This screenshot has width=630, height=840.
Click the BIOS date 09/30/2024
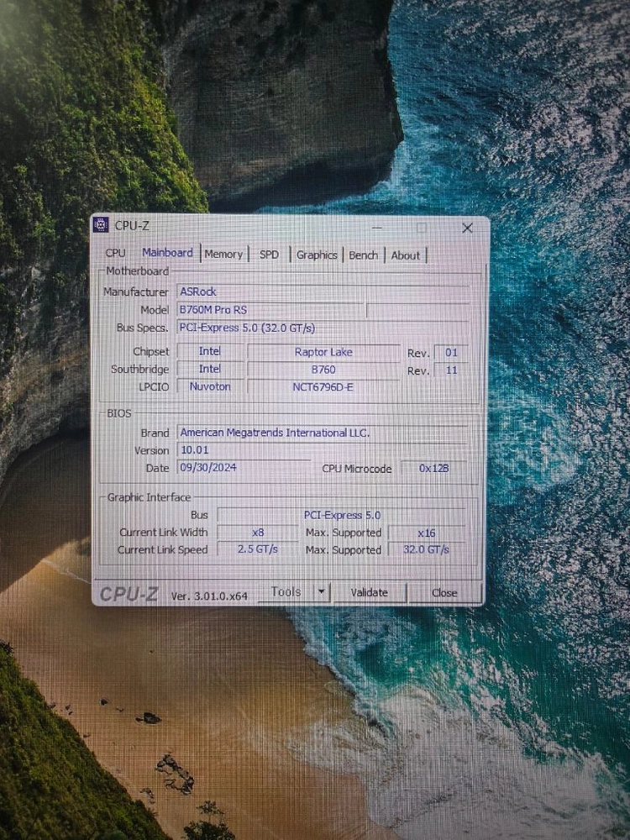pyautogui.click(x=244, y=467)
